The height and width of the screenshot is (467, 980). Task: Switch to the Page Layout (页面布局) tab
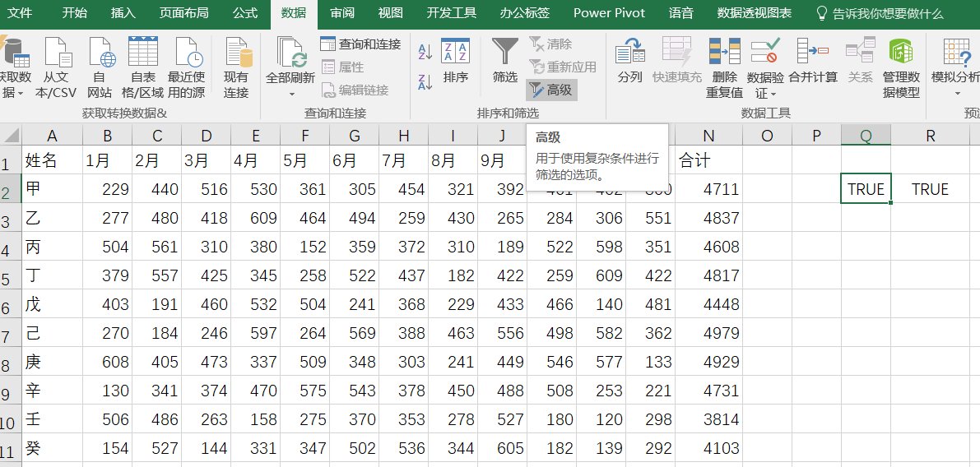(x=183, y=12)
